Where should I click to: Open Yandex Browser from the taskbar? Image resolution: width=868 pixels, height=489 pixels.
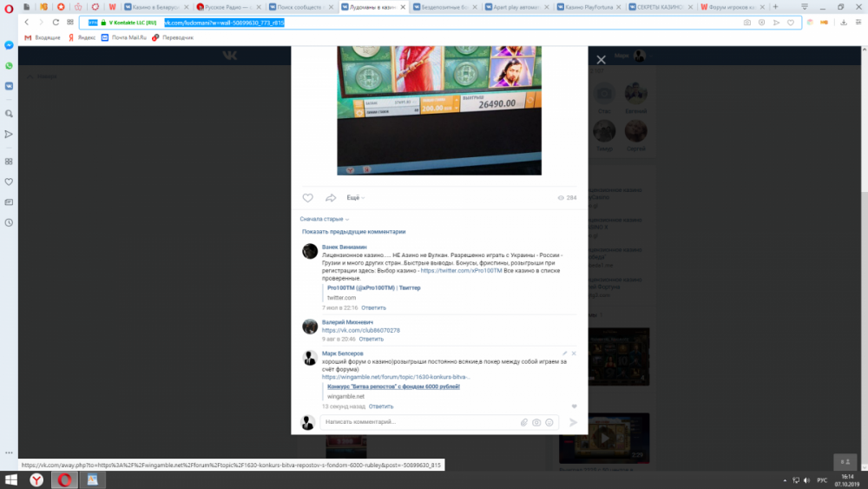click(x=36, y=479)
